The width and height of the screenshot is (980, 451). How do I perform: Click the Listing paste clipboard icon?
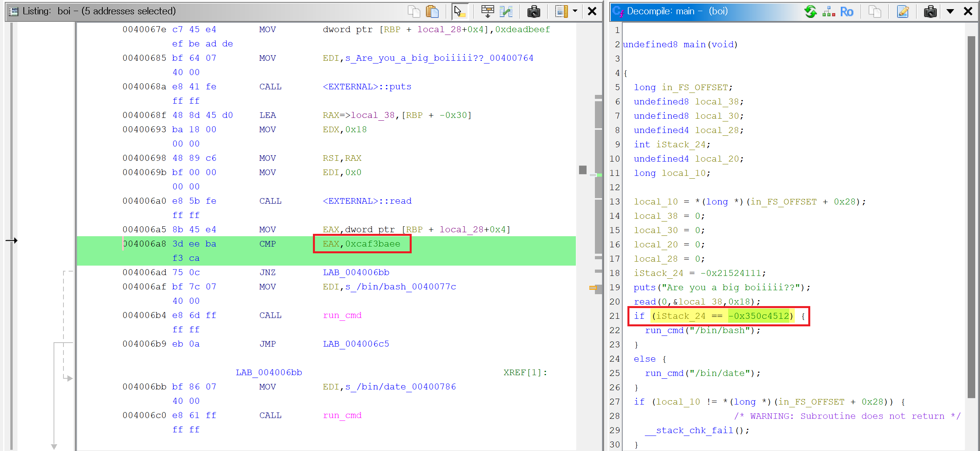point(432,12)
